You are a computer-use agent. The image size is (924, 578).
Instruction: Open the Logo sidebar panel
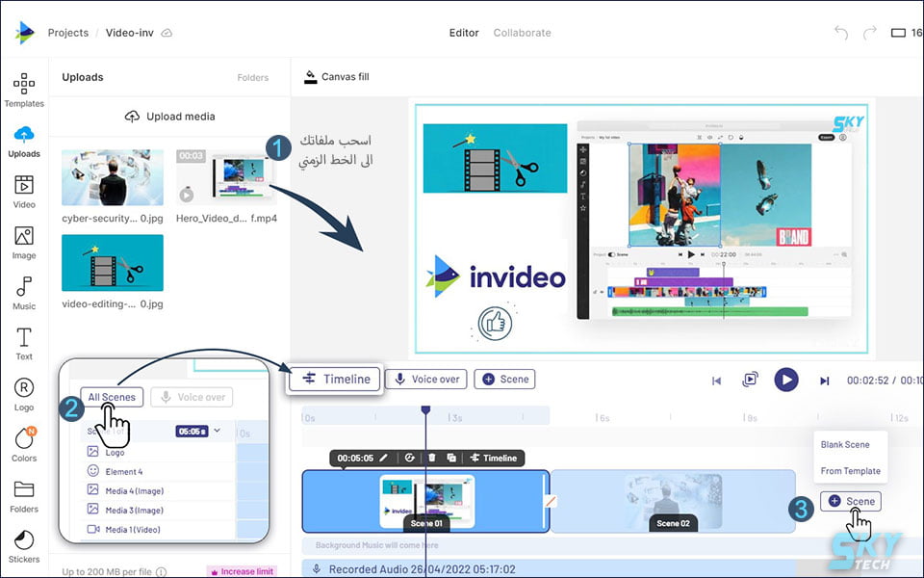click(x=23, y=395)
